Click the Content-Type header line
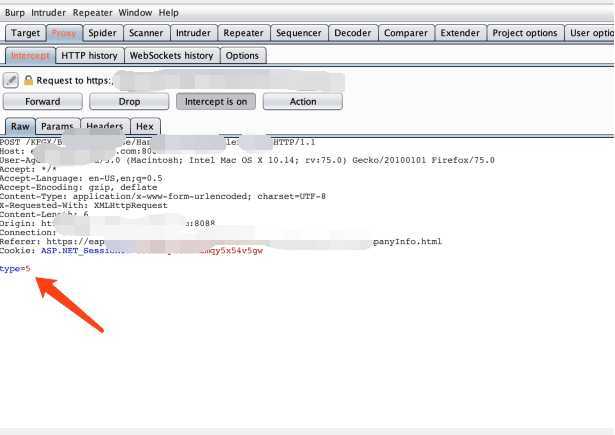This screenshot has height=435, width=615. (163, 197)
